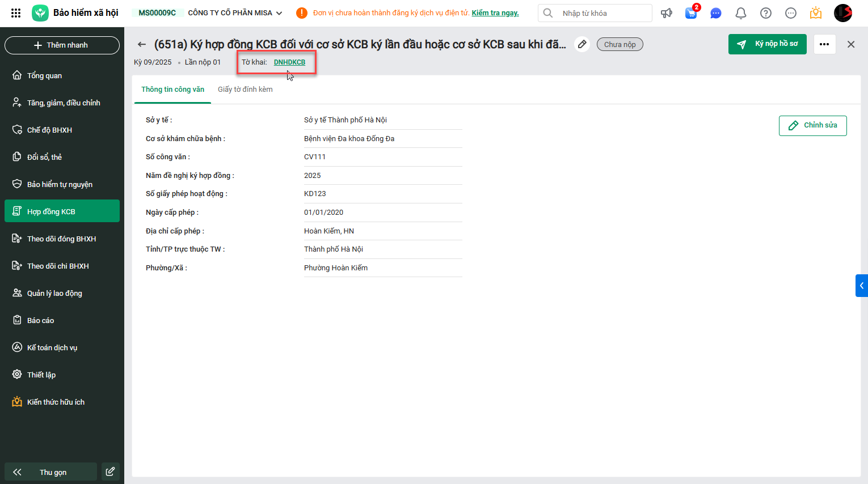The image size is (868, 484).
Task: Open Báo cáo in sidebar
Action: (62, 320)
